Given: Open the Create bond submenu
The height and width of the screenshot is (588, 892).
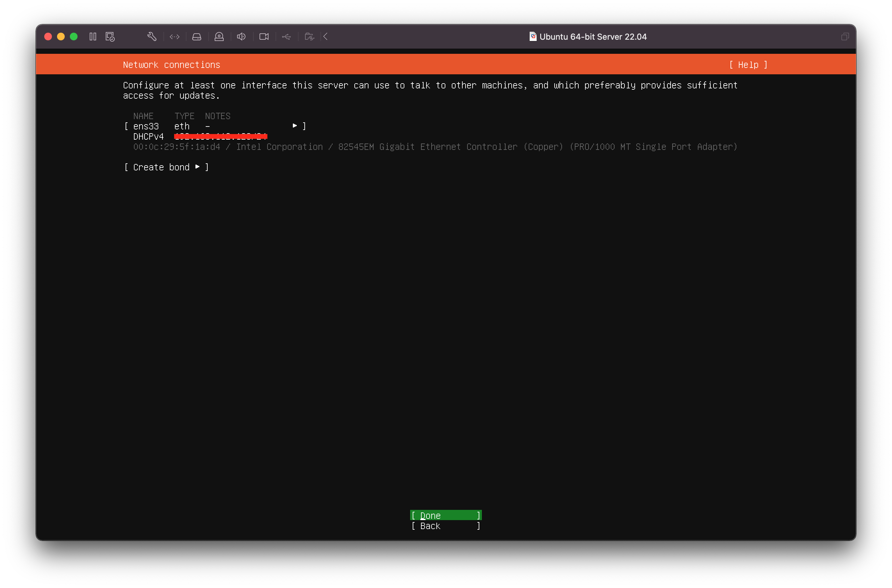Looking at the screenshot, I should click(x=166, y=167).
